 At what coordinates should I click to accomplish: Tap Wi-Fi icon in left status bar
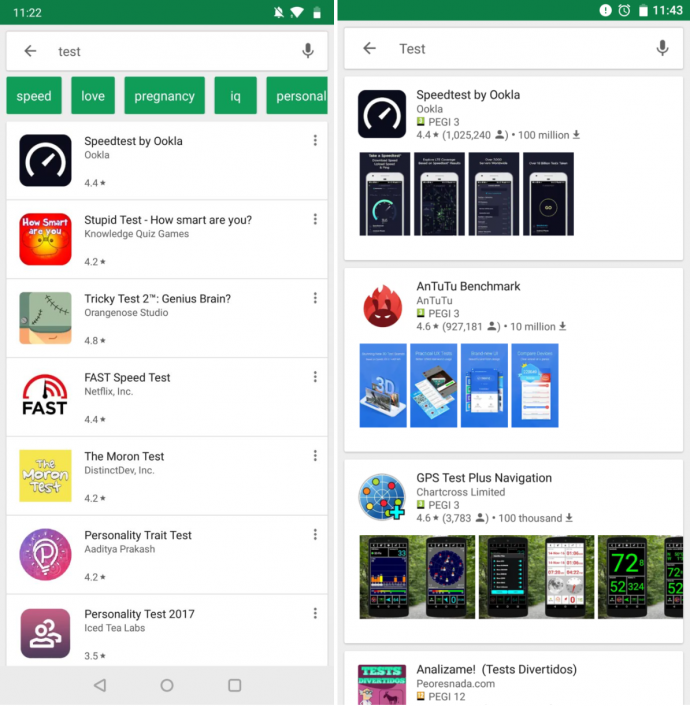tap(297, 12)
